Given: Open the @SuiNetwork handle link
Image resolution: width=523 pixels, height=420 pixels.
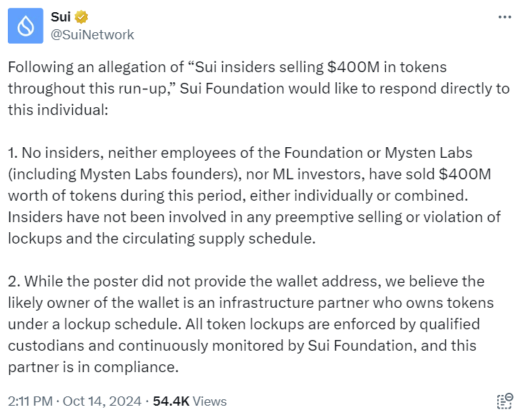Looking at the screenshot, I should [92, 34].
